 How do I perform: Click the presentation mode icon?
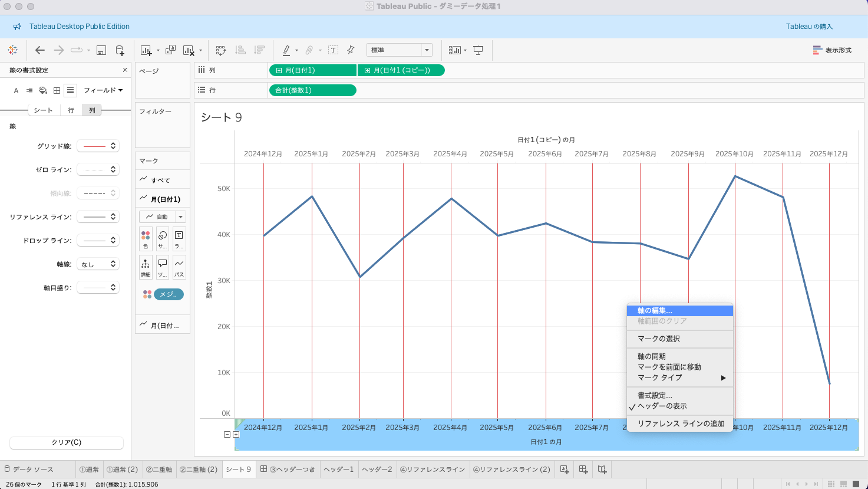coord(478,50)
